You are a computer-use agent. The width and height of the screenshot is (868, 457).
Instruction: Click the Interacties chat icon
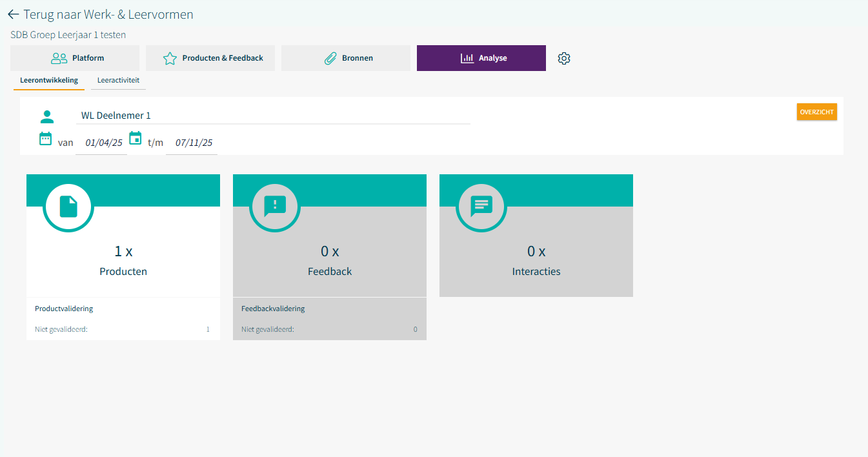481,207
